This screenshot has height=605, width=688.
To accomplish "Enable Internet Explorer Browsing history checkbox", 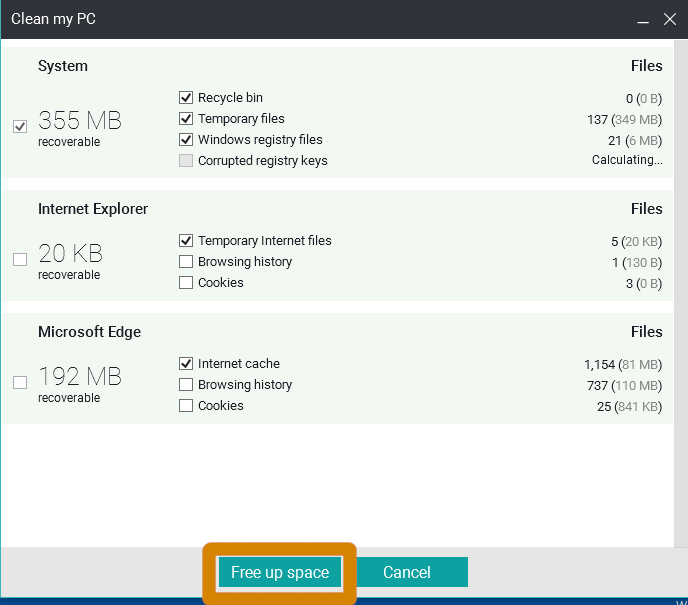I will tap(186, 261).
